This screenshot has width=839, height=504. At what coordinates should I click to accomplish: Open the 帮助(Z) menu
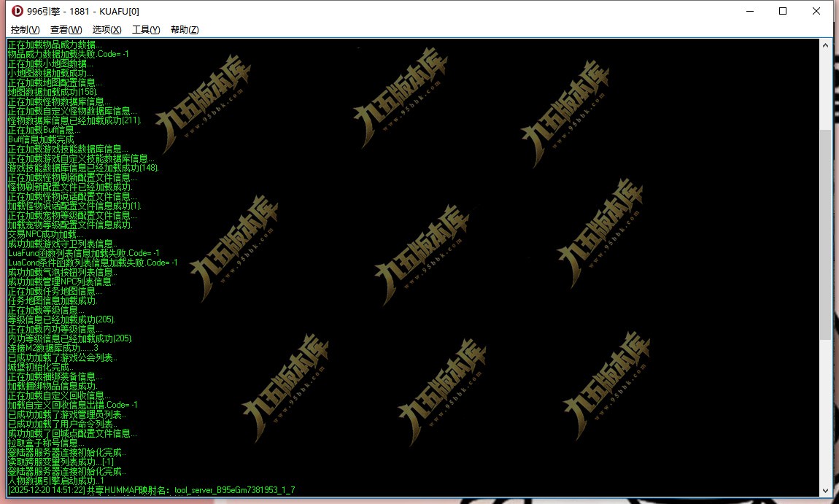click(x=185, y=29)
